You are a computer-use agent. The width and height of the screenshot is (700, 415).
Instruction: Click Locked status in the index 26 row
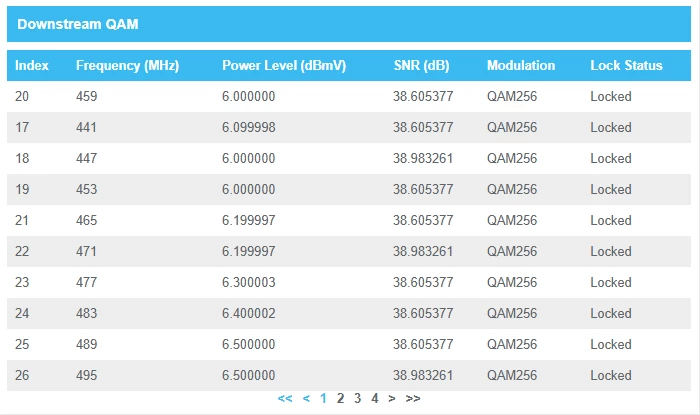click(x=611, y=375)
